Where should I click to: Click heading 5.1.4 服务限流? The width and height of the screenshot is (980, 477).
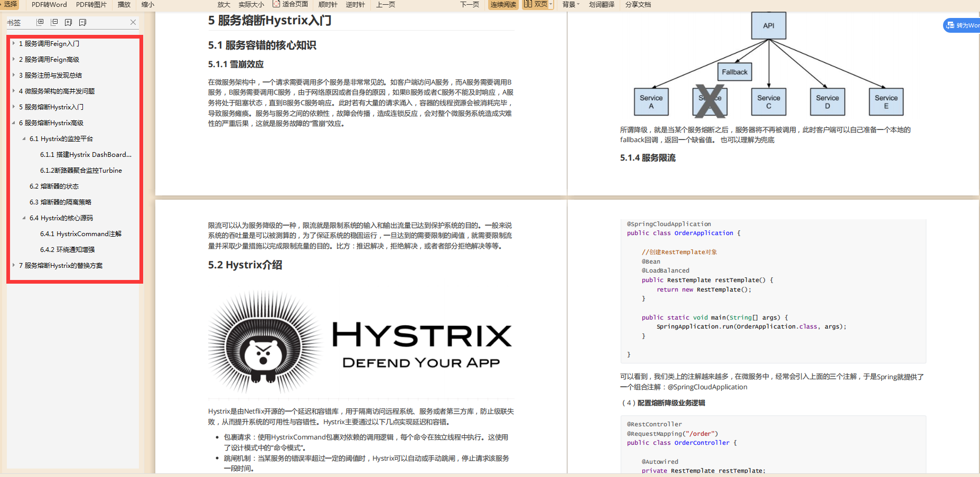tap(648, 157)
